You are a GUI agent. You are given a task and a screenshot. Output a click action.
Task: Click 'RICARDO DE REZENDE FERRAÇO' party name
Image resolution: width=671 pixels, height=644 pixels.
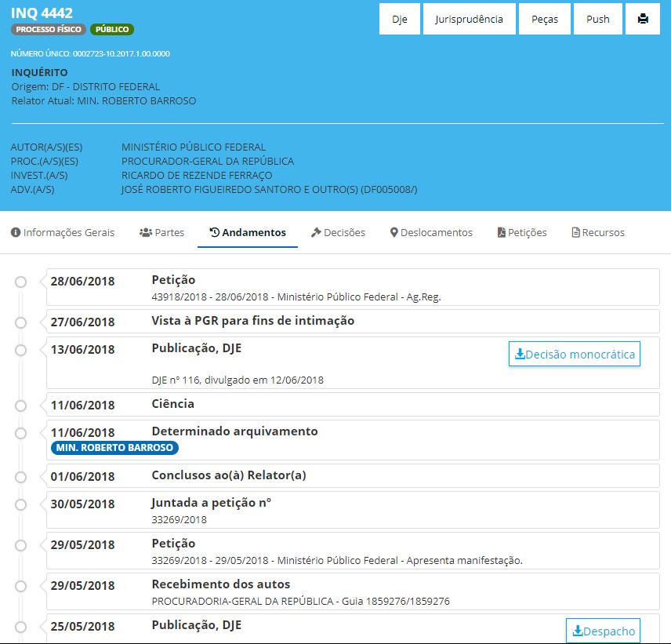pyautogui.click(x=197, y=175)
